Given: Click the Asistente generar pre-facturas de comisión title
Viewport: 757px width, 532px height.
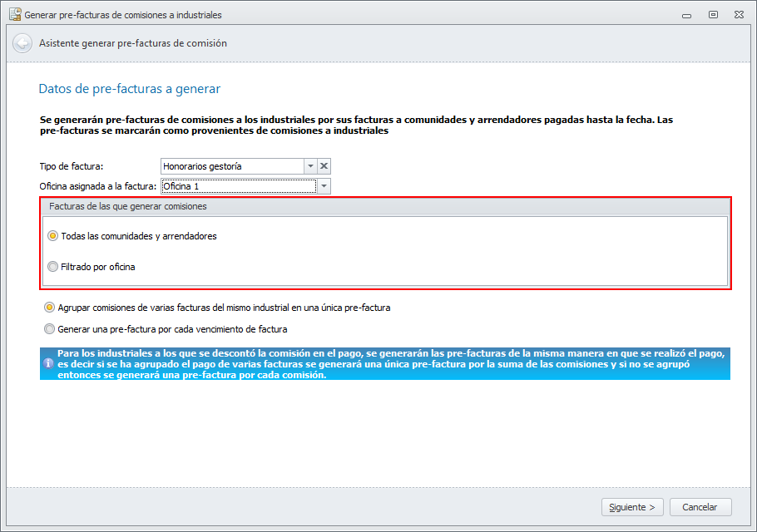Looking at the screenshot, I should coord(133,43).
